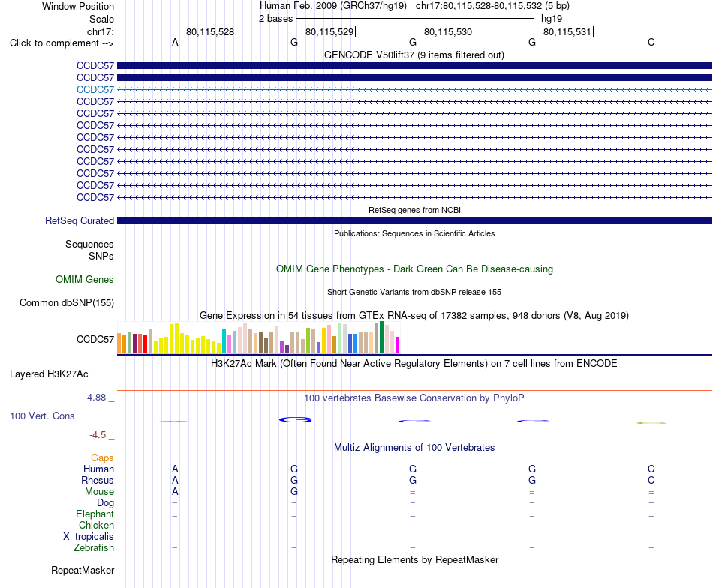Click coordinate label 80,115,528
Viewport: 713px width, 588px height.
[x=210, y=31]
